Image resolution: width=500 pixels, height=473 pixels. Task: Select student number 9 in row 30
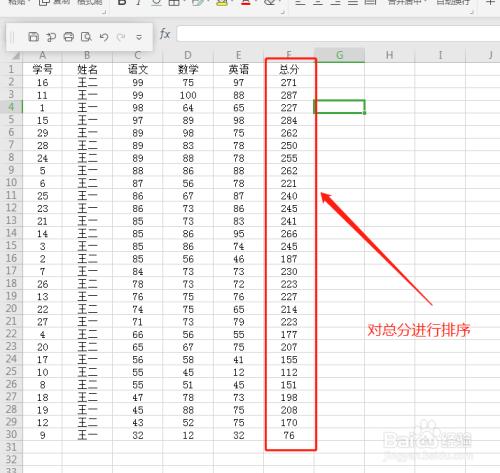pyautogui.click(x=42, y=435)
